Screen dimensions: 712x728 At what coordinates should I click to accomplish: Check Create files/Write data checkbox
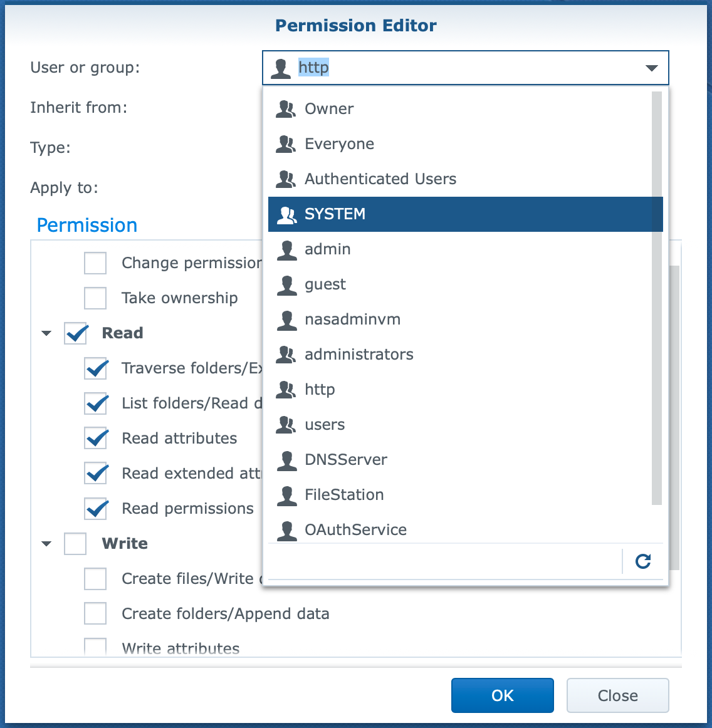95,579
